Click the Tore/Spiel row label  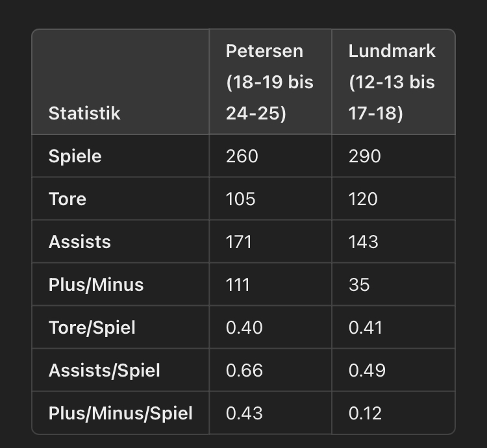tap(92, 328)
